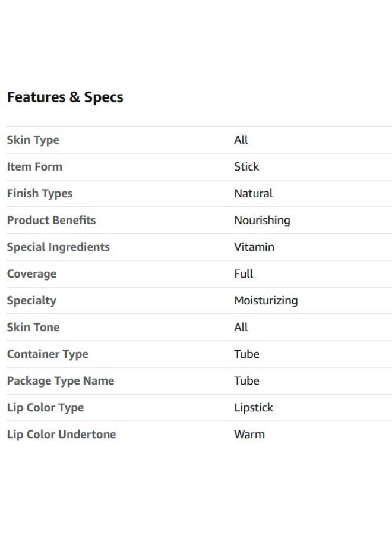Screen dimensions: 392x535
Task: Click the Nourishing value
Action: pos(262,221)
